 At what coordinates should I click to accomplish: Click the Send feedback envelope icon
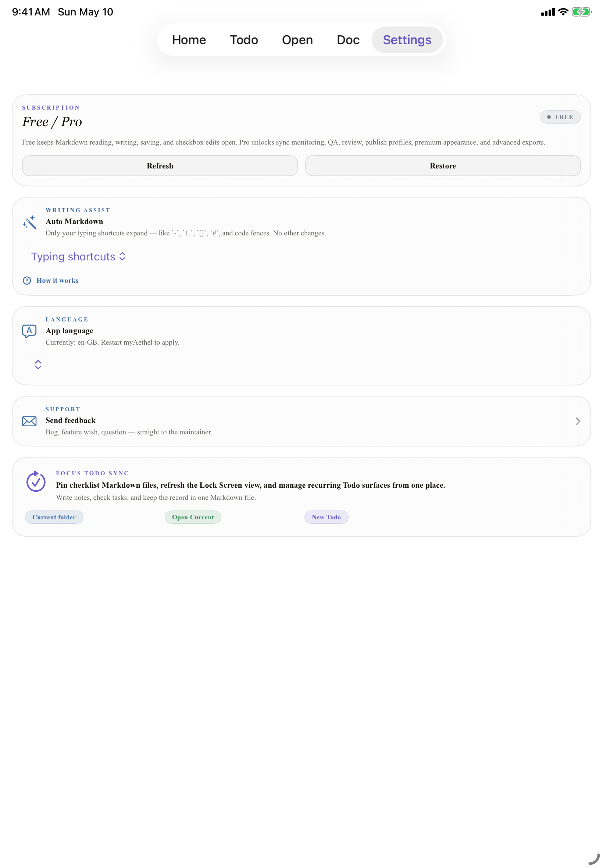29,421
